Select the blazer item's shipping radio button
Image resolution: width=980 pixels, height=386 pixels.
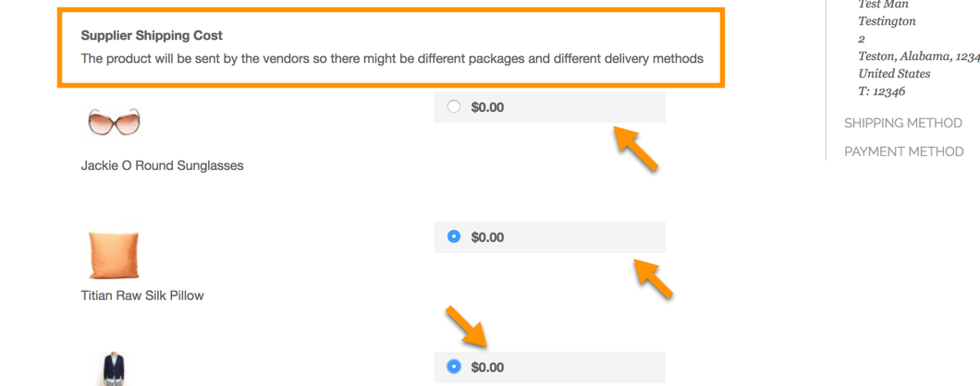coord(454,367)
